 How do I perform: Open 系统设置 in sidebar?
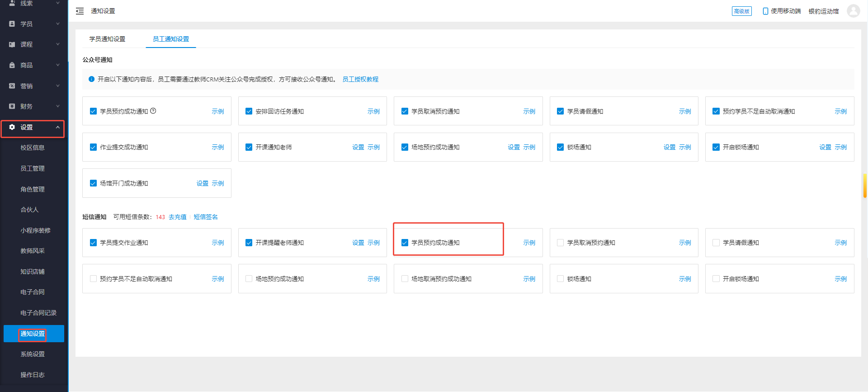33,354
